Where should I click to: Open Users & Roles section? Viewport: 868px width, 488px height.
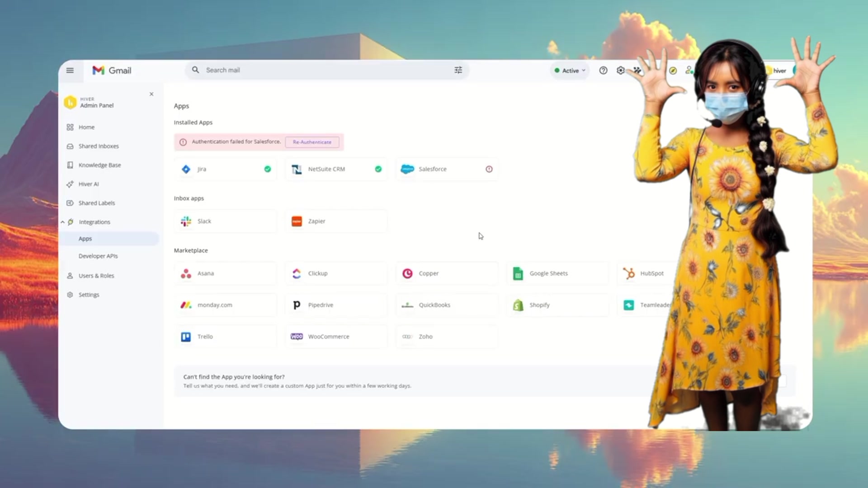pos(96,276)
